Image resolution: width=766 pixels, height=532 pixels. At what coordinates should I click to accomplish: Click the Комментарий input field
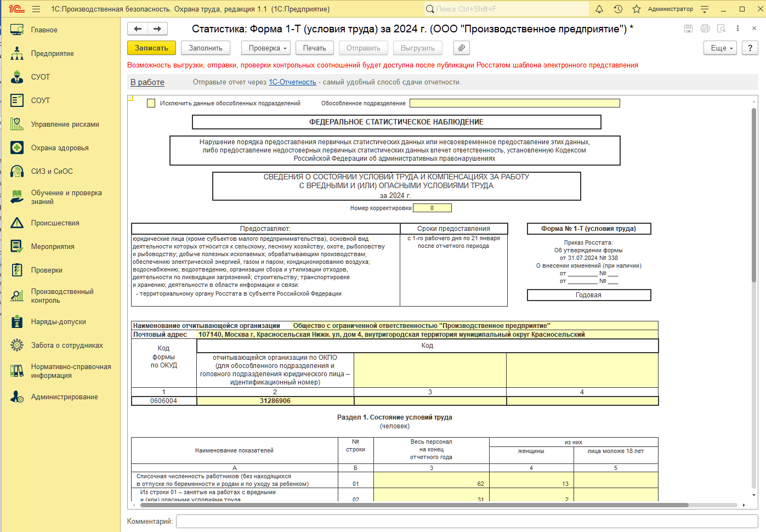[x=467, y=522]
